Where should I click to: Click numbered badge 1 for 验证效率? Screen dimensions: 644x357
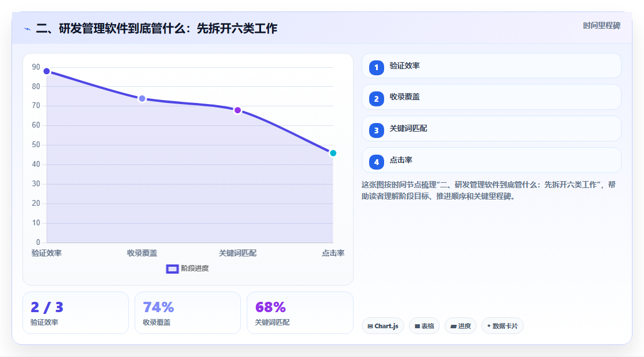[x=376, y=67]
